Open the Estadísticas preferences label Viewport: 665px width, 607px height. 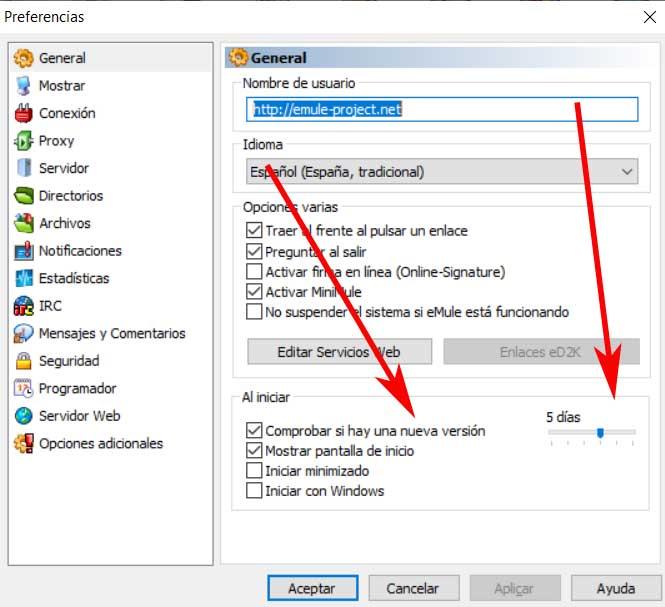74,278
